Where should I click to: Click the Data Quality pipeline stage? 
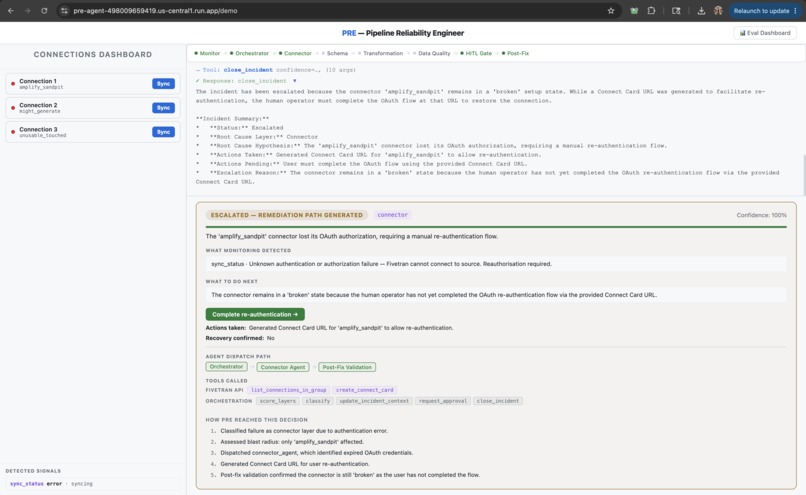pyautogui.click(x=431, y=53)
